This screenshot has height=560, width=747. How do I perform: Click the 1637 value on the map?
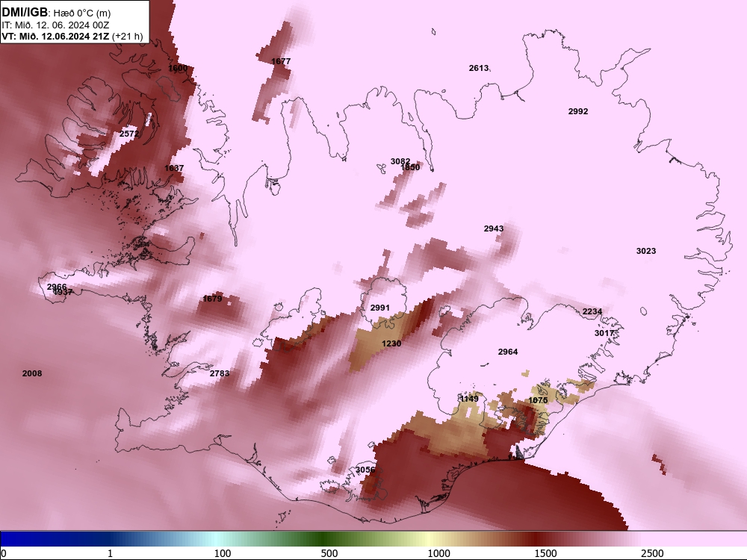174,168
